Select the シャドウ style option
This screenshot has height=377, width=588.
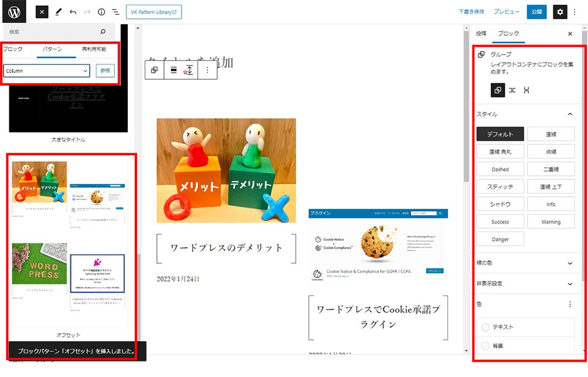[500, 204]
